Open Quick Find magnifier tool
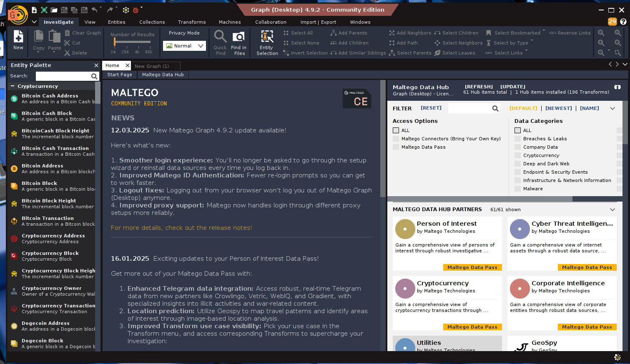The height and width of the screenshot is (364, 630). point(220,37)
